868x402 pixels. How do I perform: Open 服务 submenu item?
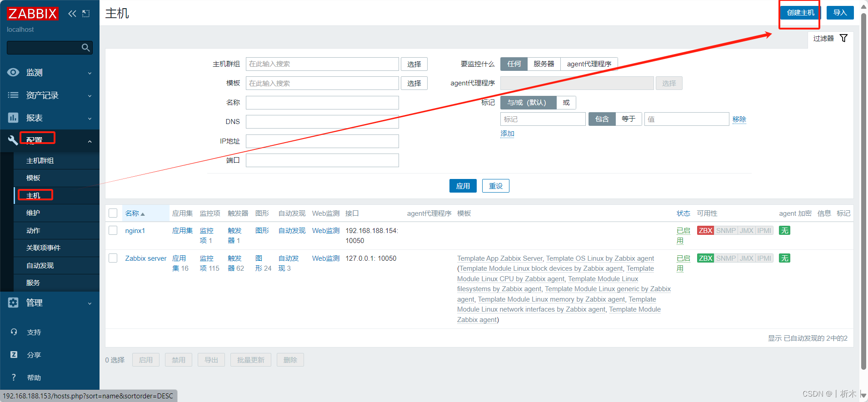pyautogui.click(x=56, y=283)
